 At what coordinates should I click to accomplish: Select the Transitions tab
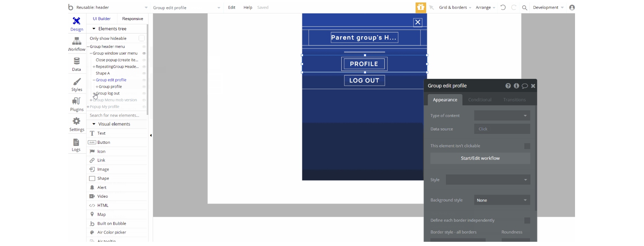click(514, 100)
